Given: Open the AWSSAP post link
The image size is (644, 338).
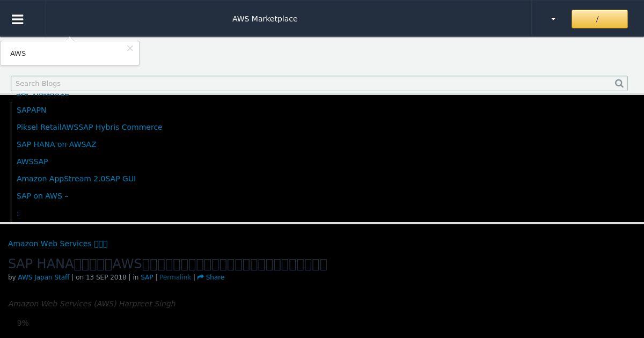Looking at the screenshot, I should [32, 161].
